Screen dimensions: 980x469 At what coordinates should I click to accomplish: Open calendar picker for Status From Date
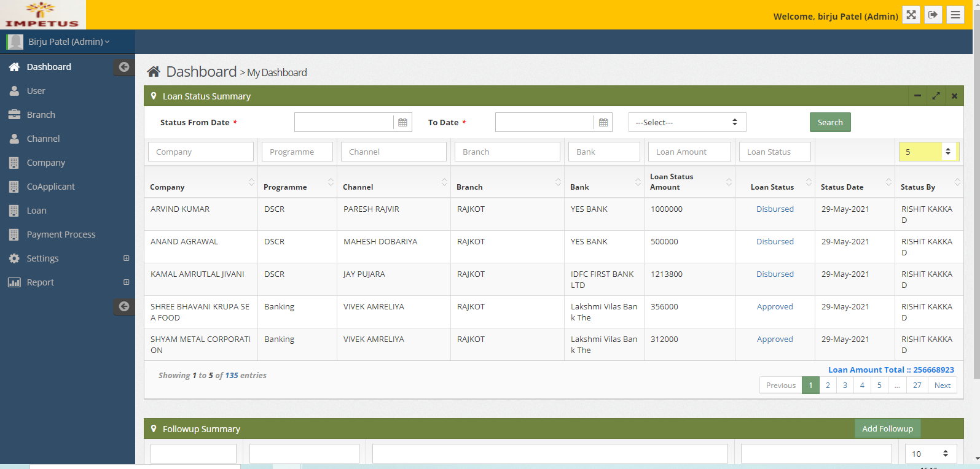402,122
